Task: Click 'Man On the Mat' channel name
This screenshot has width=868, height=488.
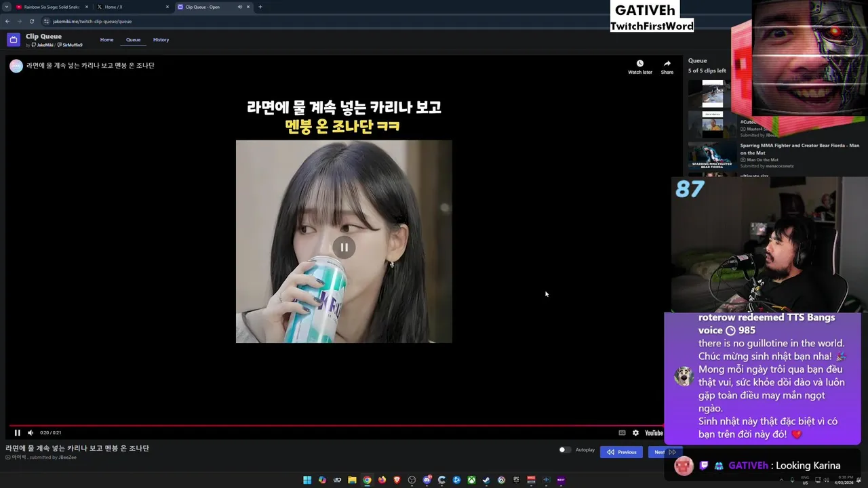Action: pos(763,160)
